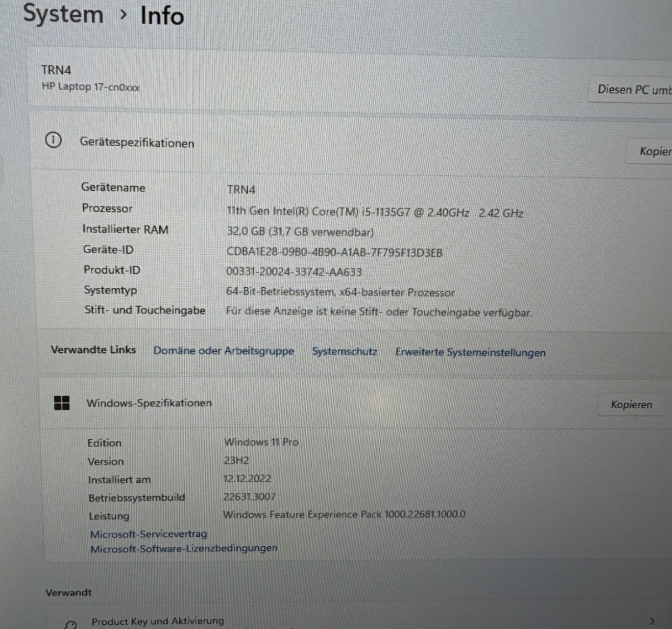Screen dimensions: 672x629
Task: Click the TRN4 PC name at top
Action: pyautogui.click(x=56, y=70)
